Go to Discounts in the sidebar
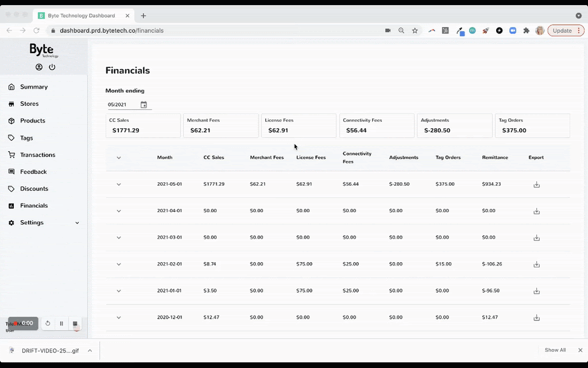The width and height of the screenshot is (588, 368). click(34, 189)
